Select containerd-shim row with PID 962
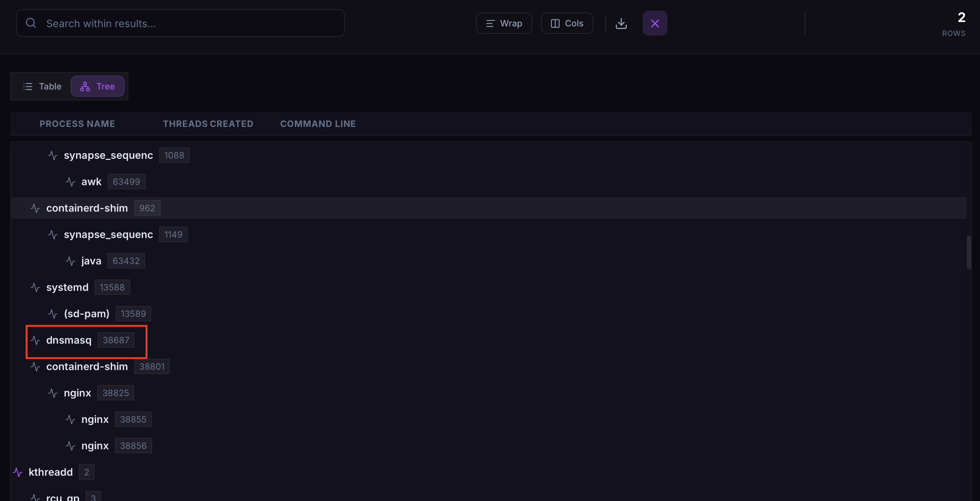The width and height of the screenshot is (980, 501). 87,208
